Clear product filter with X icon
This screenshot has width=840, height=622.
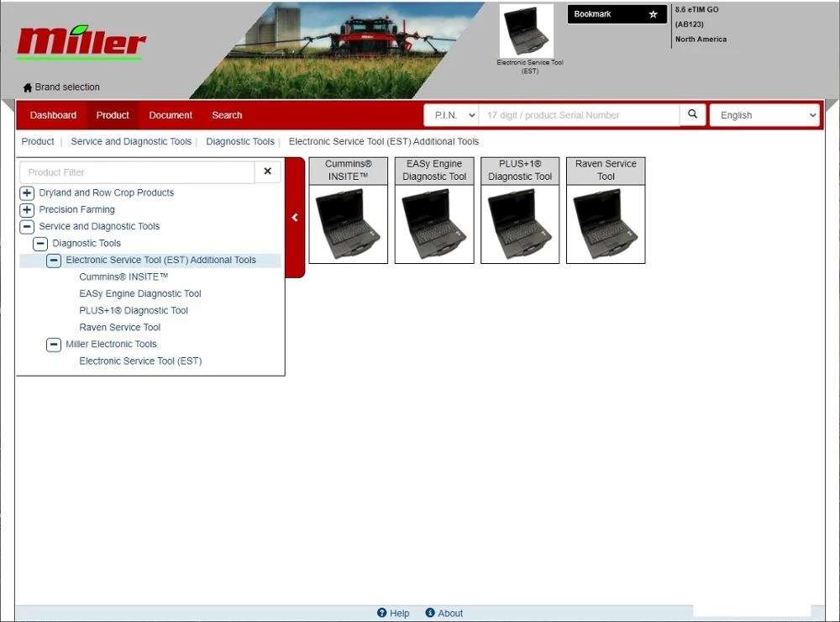[268, 171]
